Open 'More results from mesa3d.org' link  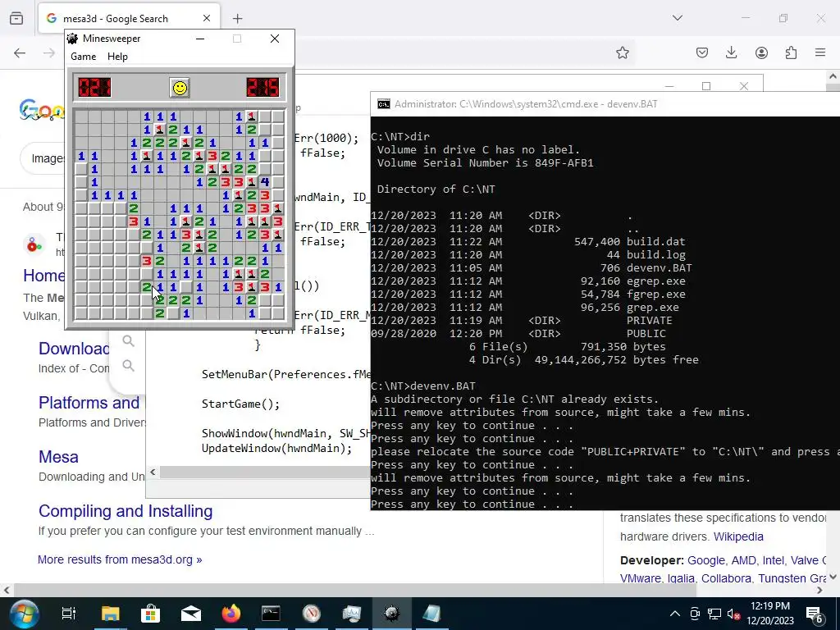click(120, 559)
